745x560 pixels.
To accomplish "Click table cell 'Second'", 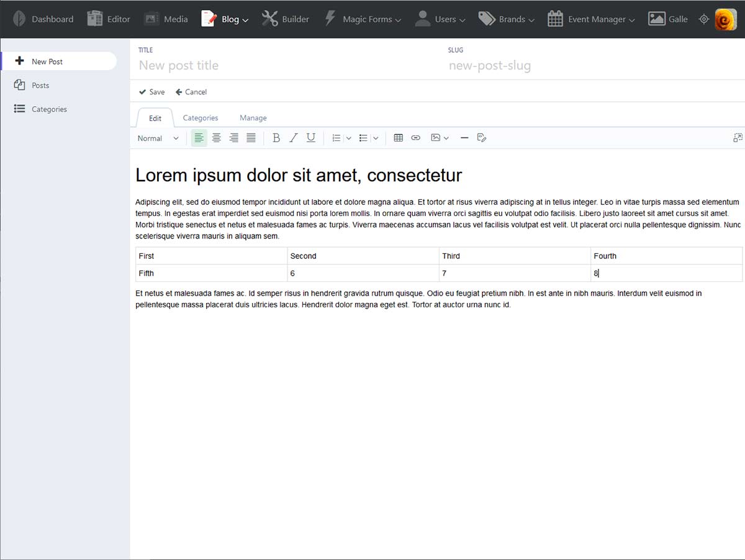I will [x=363, y=256].
